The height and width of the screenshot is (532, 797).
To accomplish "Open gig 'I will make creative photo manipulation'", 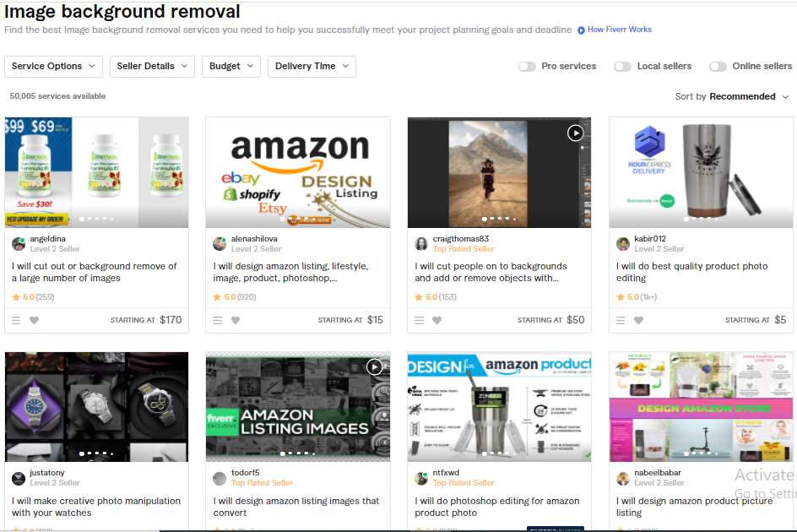I will point(96,507).
